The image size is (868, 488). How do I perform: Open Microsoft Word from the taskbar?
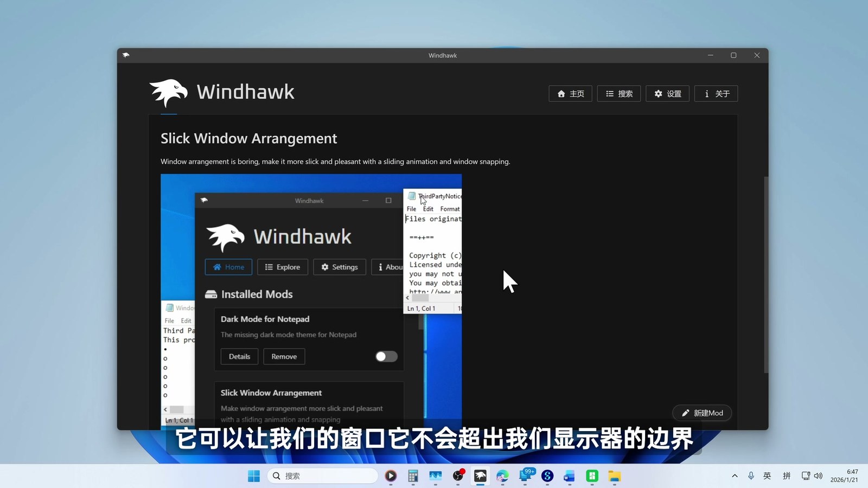[x=569, y=476]
